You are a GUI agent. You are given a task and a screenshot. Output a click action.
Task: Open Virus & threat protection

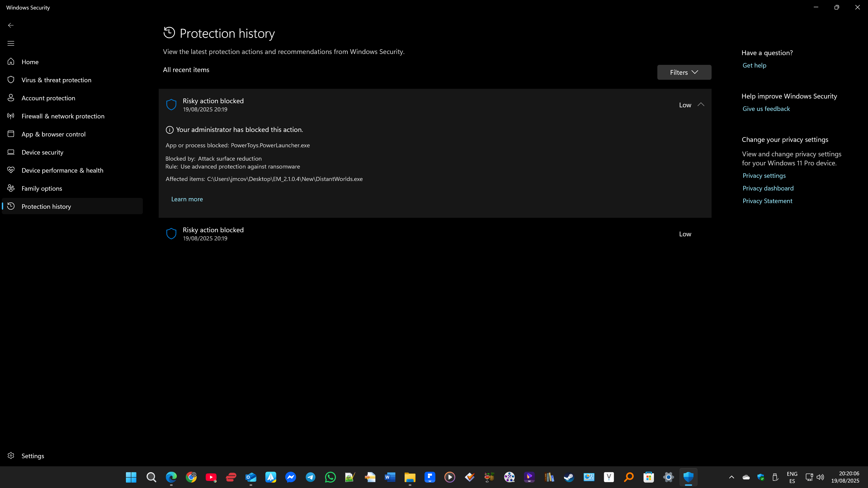click(72, 80)
